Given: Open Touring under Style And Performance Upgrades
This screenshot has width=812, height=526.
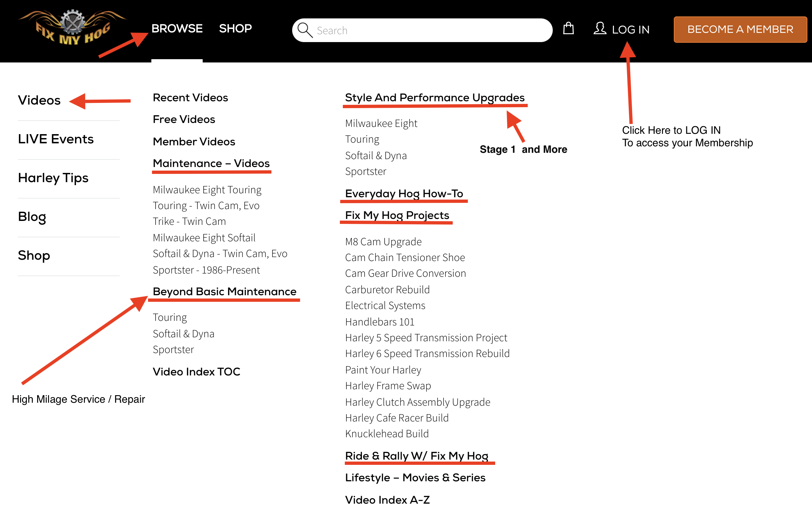Looking at the screenshot, I should tap(362, 139).
